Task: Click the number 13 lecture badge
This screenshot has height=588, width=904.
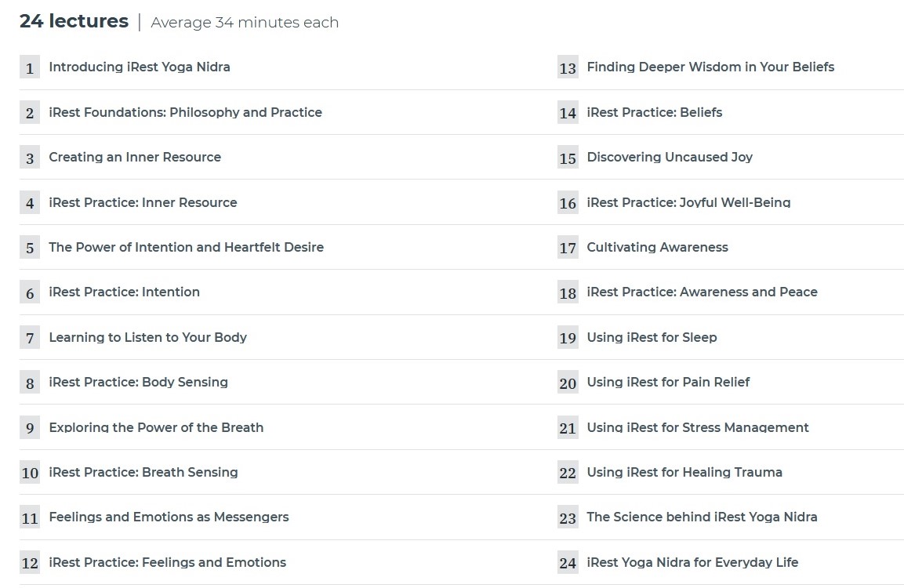Action: point(568,68)
